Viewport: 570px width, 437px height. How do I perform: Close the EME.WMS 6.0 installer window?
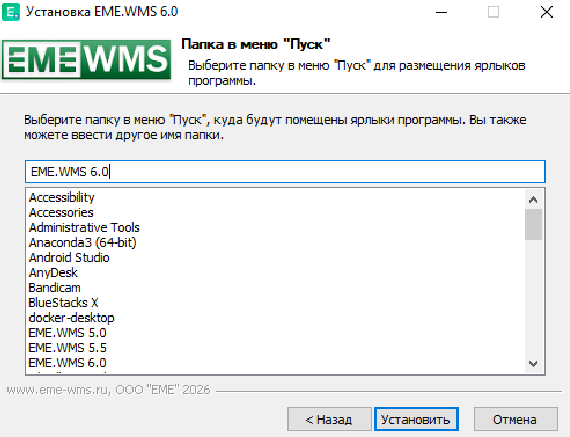coord(546,12)
